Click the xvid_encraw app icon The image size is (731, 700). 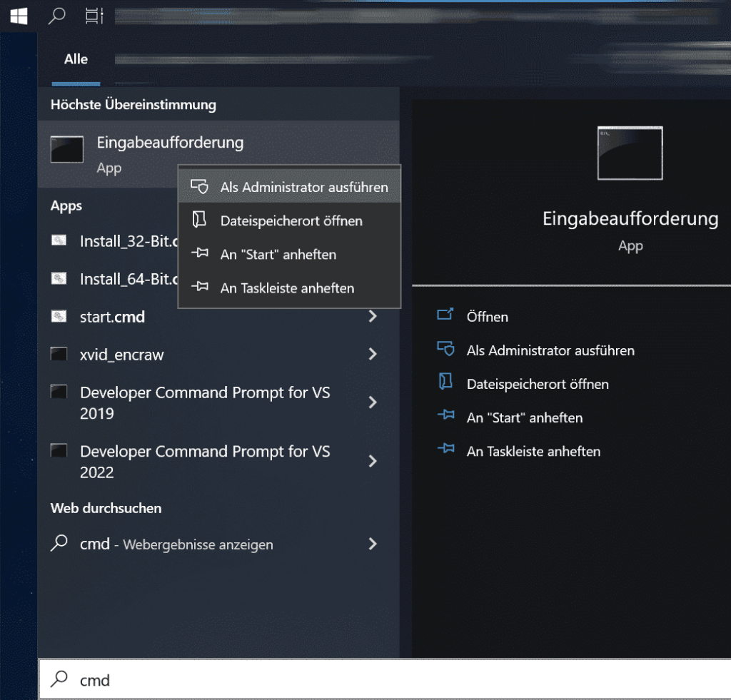click(60, 355)
